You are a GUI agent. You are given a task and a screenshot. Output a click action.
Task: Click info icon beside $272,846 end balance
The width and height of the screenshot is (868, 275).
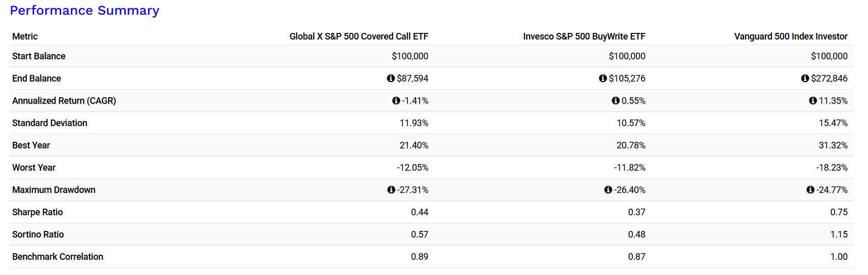click(805, 78)
